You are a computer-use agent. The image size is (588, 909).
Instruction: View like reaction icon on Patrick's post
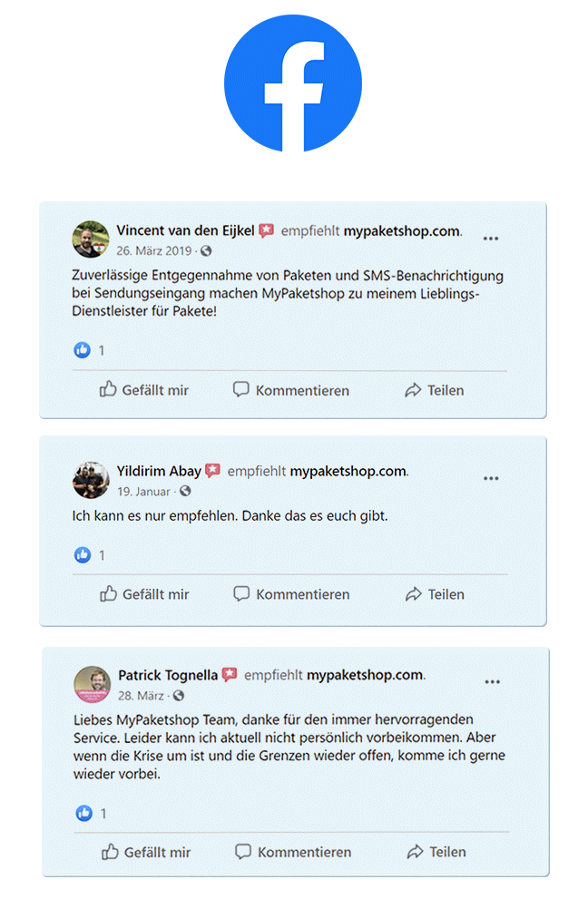(x=84, y=814)
